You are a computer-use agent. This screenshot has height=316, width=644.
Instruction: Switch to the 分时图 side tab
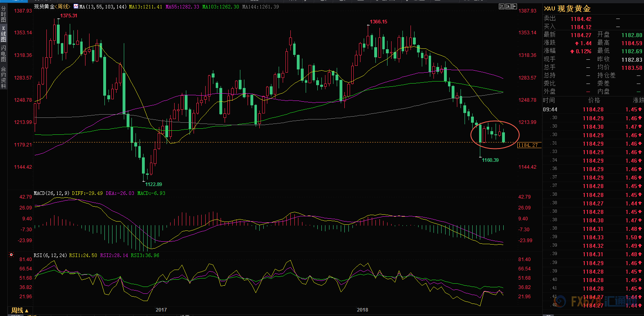tap(4, 14)
